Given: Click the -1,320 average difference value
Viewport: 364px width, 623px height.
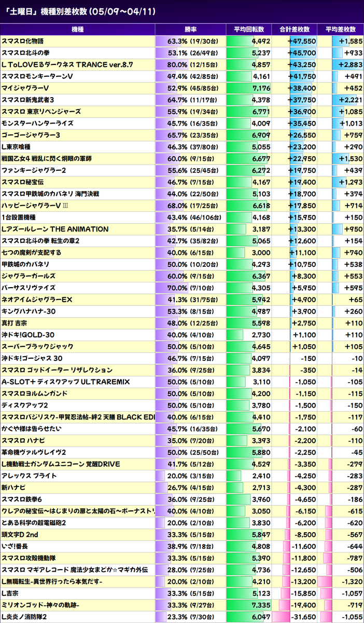Looking at the screenshot, I should 352,581.
